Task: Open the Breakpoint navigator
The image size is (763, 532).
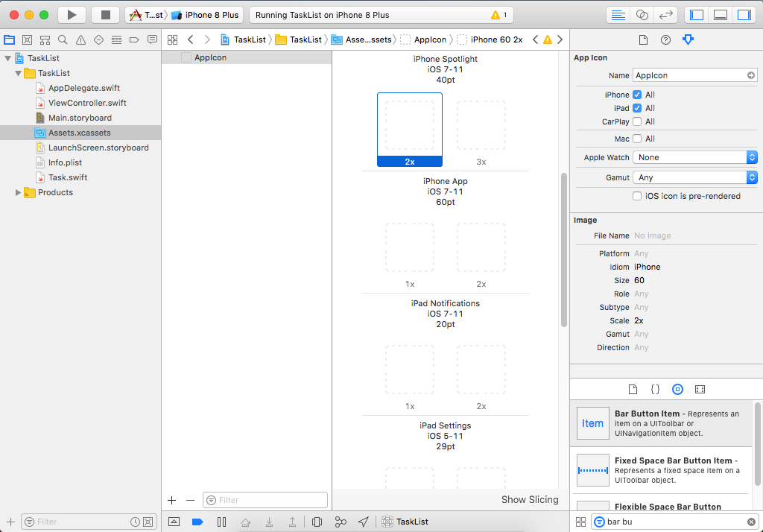Action: point(135,39)
